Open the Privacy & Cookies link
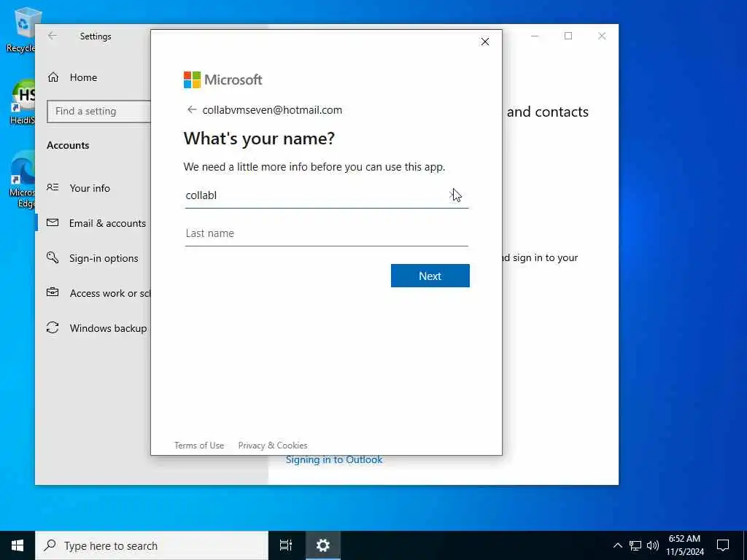The width and height of the screenshot is (747, 560). click(273, 446)
